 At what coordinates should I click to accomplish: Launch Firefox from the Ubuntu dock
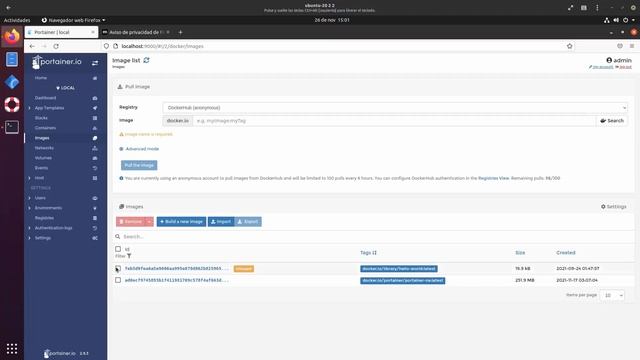pos(12,37)
